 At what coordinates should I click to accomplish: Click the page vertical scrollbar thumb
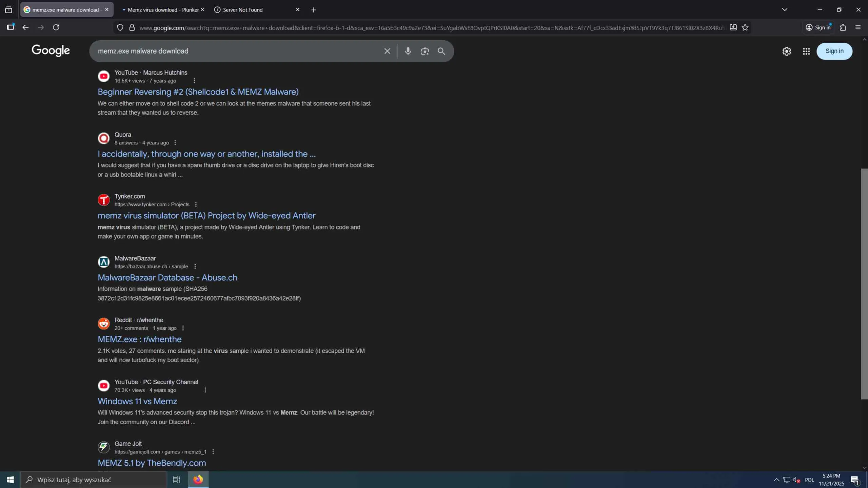tap(864, 284)
